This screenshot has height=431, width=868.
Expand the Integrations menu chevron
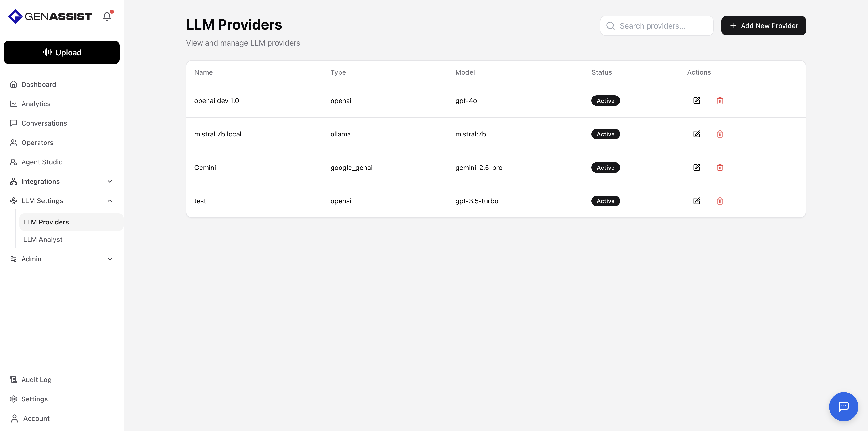point(110,181)
